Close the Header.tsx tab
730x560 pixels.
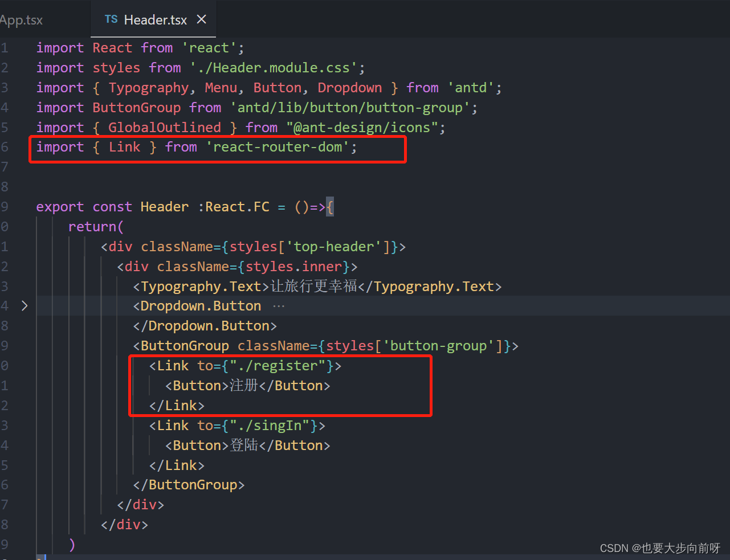pyautogui.click(x=201, y=19)
